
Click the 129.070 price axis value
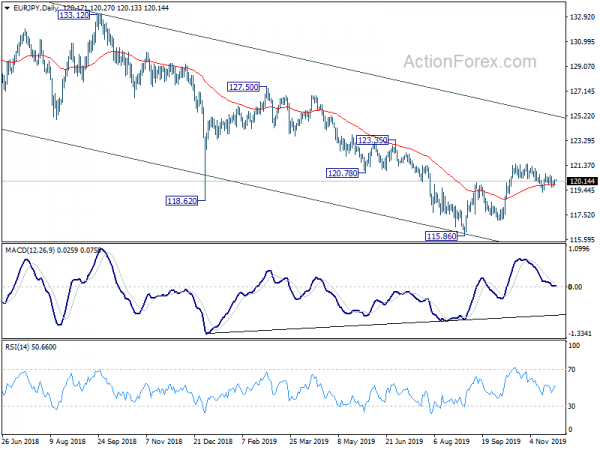[x=582, y=67]
